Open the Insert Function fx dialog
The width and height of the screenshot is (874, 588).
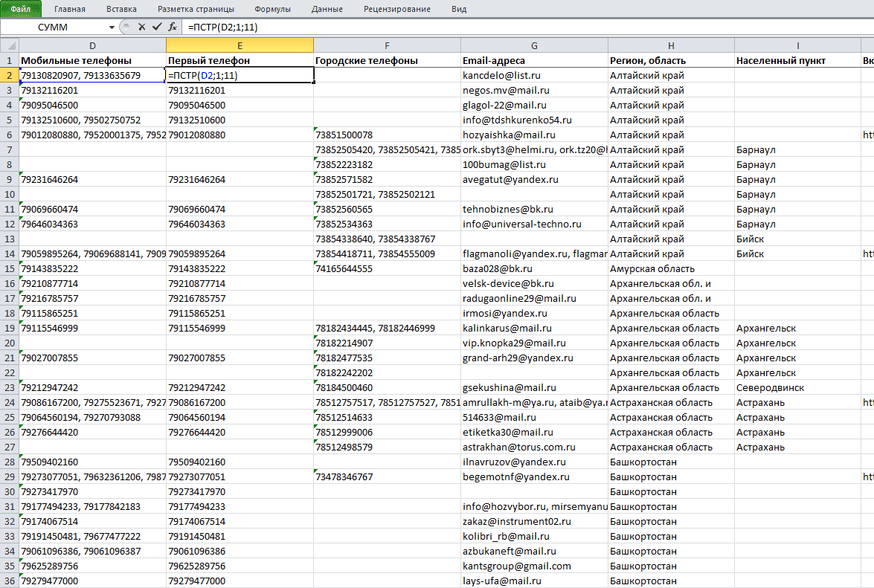tap(173, 27)
